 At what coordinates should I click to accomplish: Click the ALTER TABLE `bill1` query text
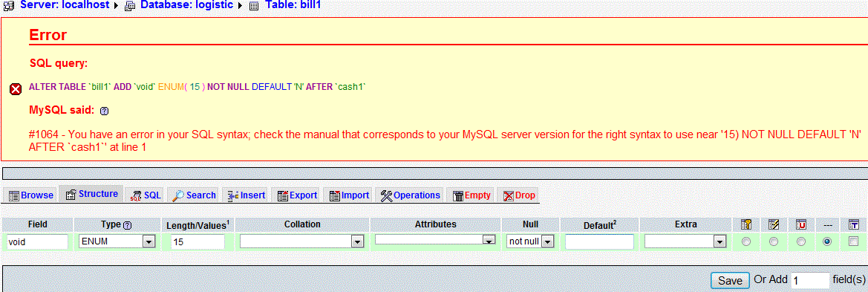click(198, 88)
